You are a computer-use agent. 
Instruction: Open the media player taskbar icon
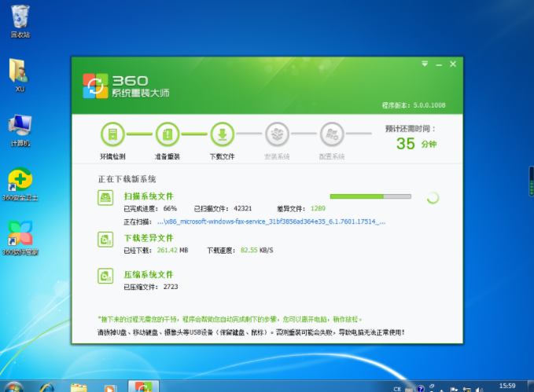point(110,388)
